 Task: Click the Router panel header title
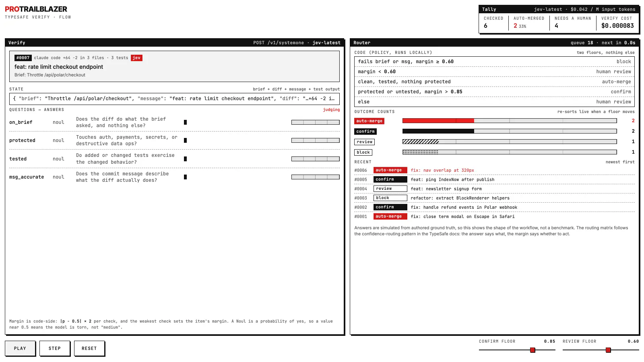[362, 43]
